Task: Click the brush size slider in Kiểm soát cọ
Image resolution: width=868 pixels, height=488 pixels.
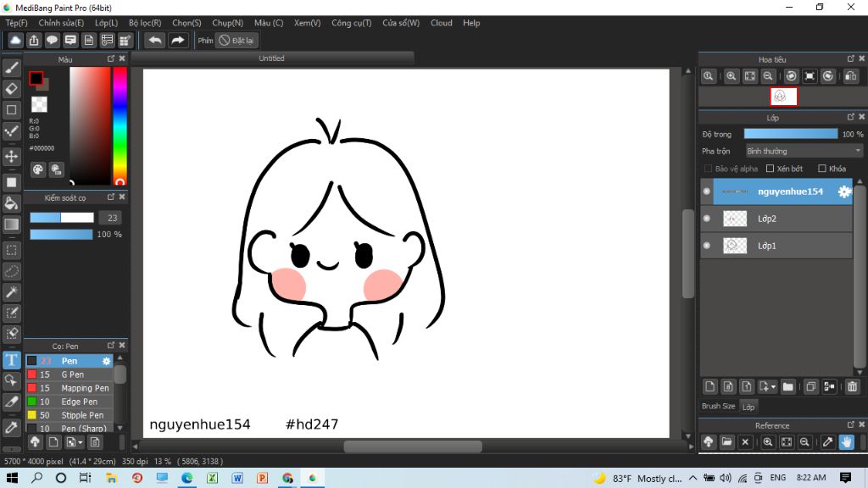Action: (x=61, y=218)
